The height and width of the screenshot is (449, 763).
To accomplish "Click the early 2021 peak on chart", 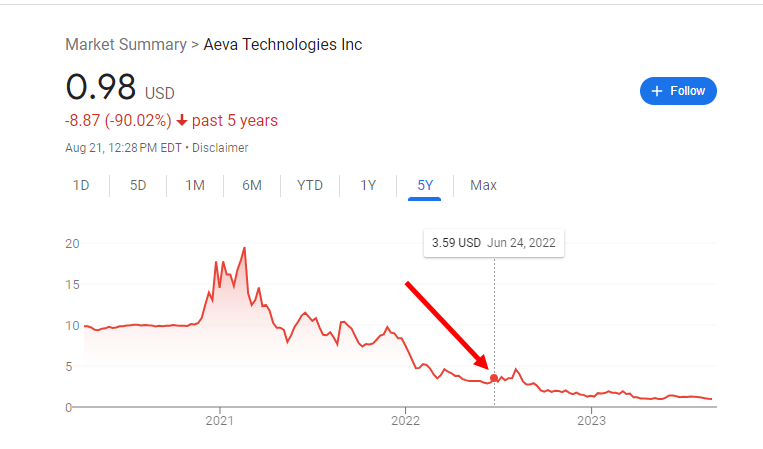I will [x=244, y=248].
